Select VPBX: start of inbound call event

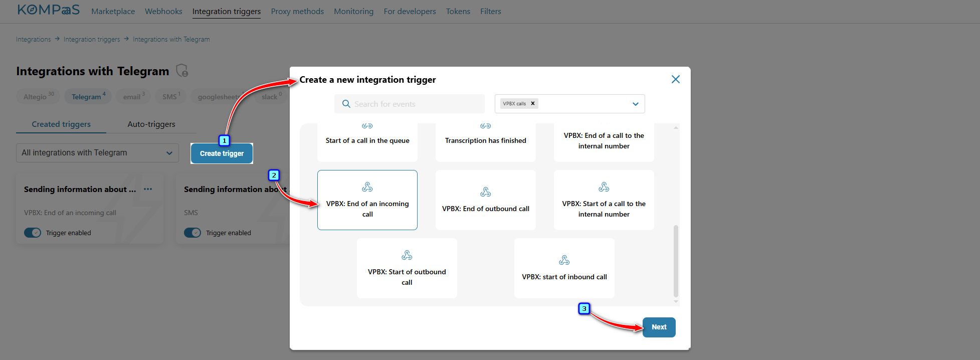click(x=564, y=268)
